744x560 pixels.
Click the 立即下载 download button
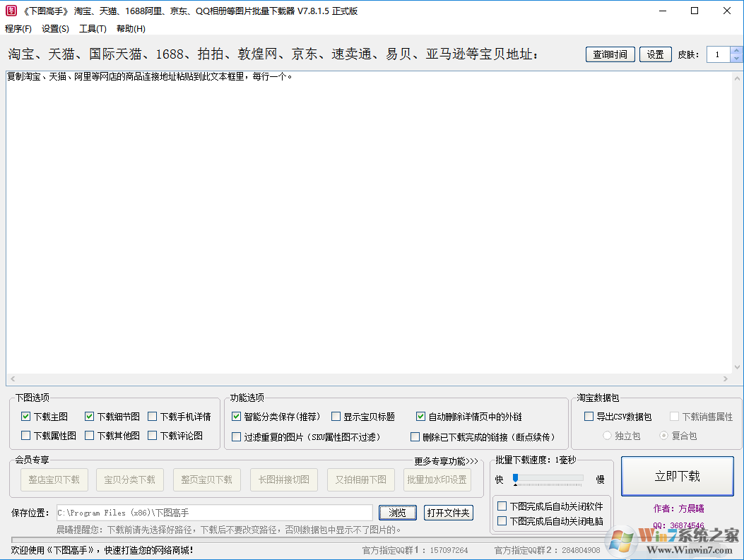click(678, 476)
